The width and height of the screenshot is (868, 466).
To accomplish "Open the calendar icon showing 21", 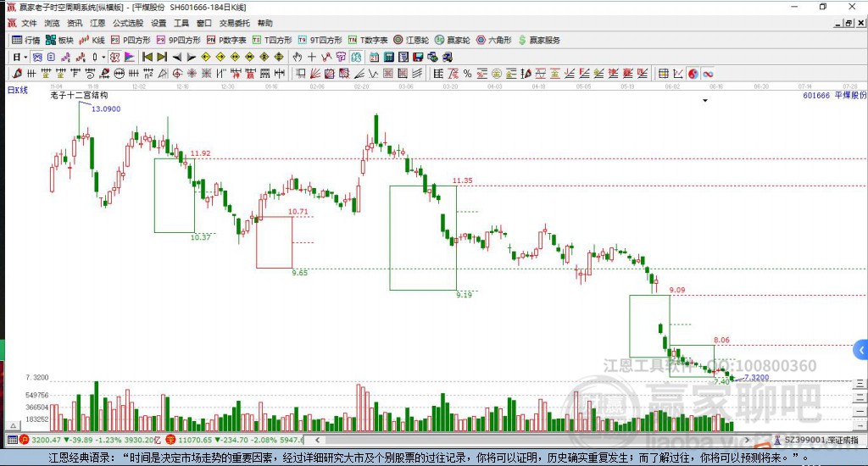I will (x=374, y=57).
